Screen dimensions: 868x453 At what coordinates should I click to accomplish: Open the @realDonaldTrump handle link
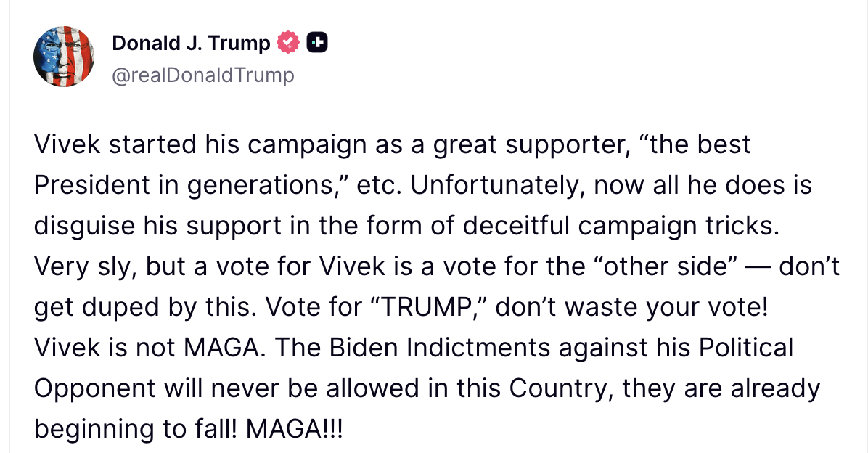click(x=203, y=75)
